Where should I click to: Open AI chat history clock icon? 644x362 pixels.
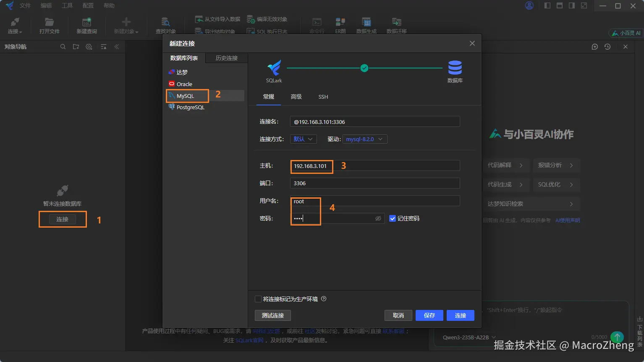[607, 47]
